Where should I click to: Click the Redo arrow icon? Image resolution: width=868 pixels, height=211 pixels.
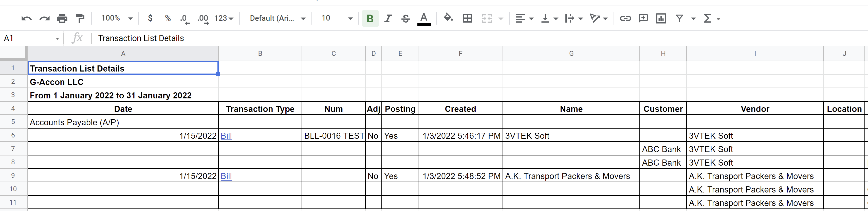[45, 18]
